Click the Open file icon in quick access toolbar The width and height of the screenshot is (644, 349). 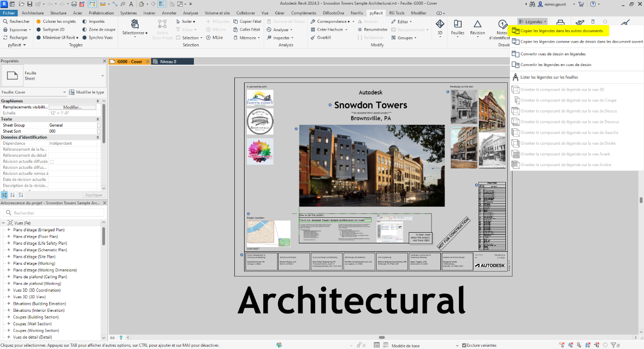tap(21, 4)
